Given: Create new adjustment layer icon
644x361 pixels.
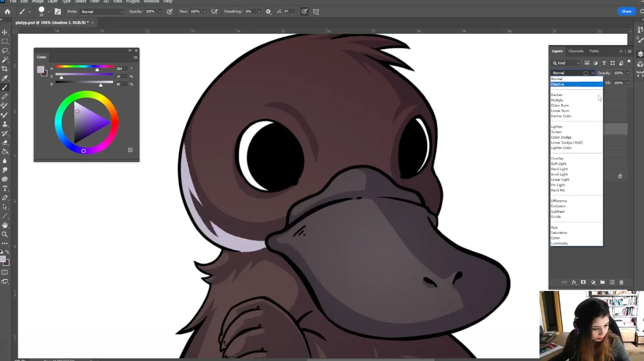Looking at the screenshot, I should [593, 282].
